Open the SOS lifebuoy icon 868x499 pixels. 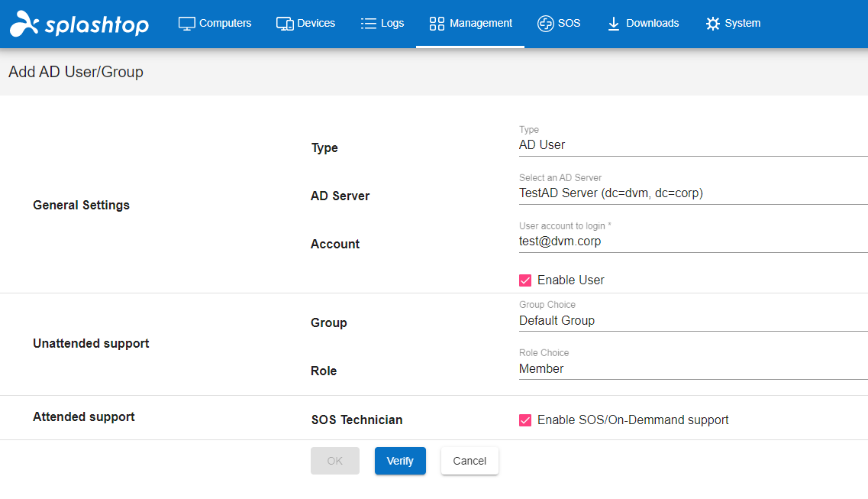pos(545,23)
